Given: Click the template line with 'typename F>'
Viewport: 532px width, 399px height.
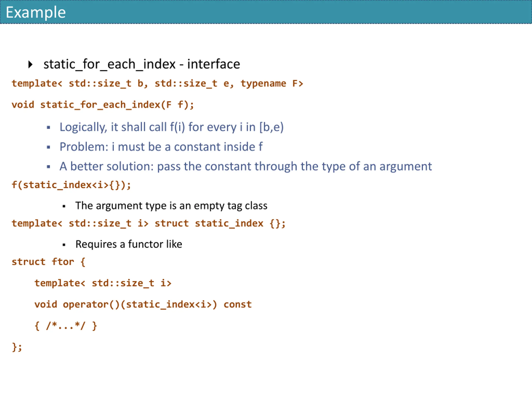Looking at the screenshot, I should click(x=158, y=84).
